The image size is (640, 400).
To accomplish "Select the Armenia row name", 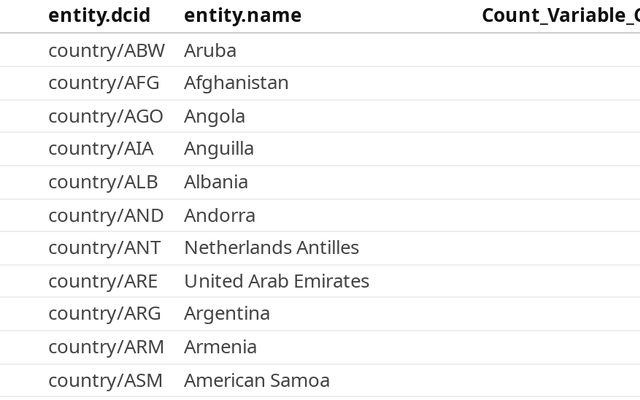I will pos(220,347).
